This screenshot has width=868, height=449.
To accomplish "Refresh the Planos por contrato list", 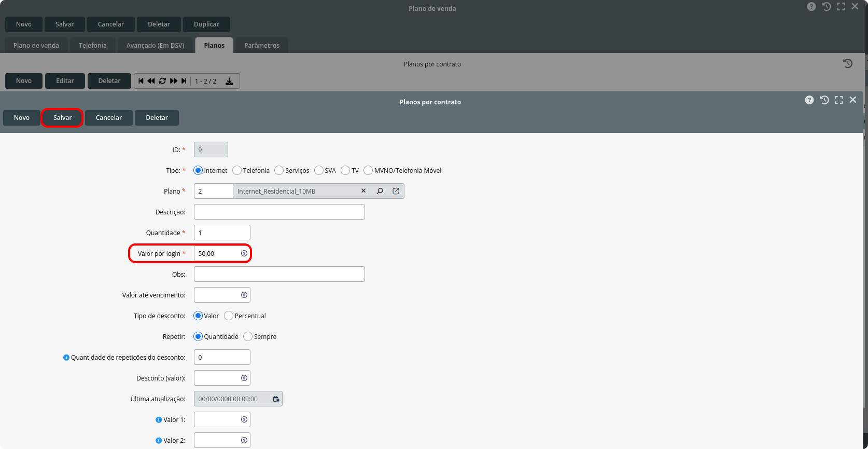I will click(x=162, y=81).
